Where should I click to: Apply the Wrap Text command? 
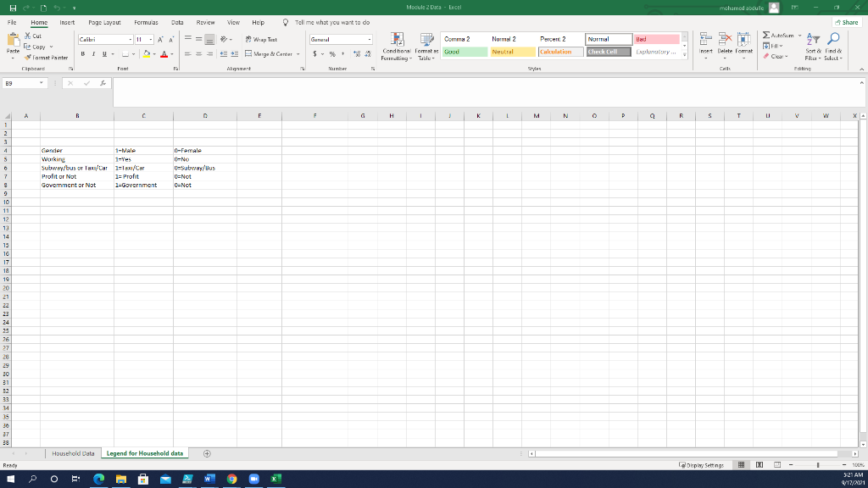tap(261, 39)
